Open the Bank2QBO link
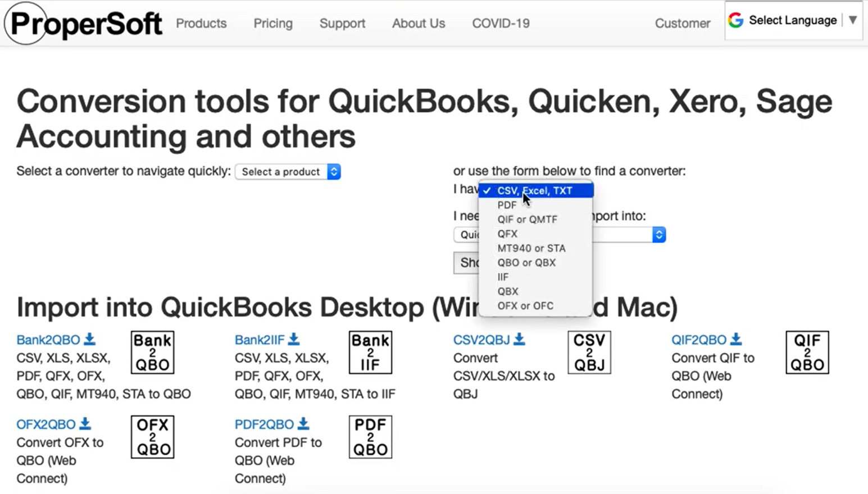The width and height of the screenshot is (868, 494). click(48, 340)
